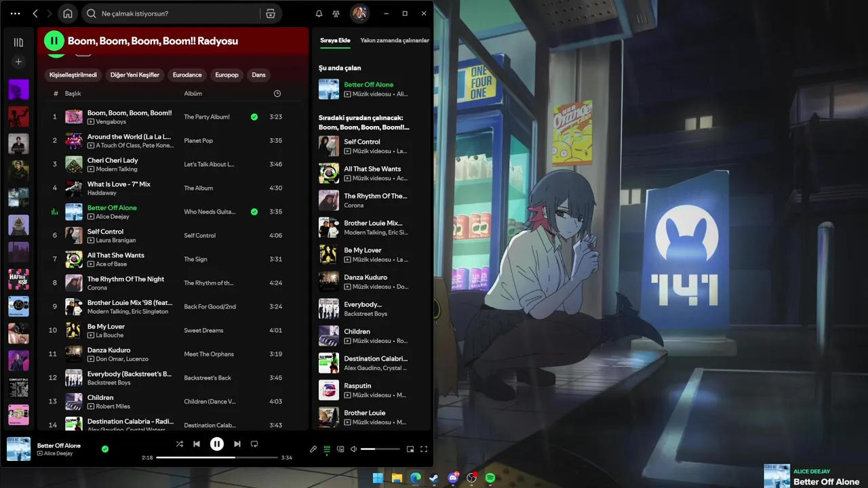Image resolution: width=868 pixels, height=488 pixels.
Task: Open File Explorer from the taskbar
Action: pyautogui.click(x=397, y=478)
